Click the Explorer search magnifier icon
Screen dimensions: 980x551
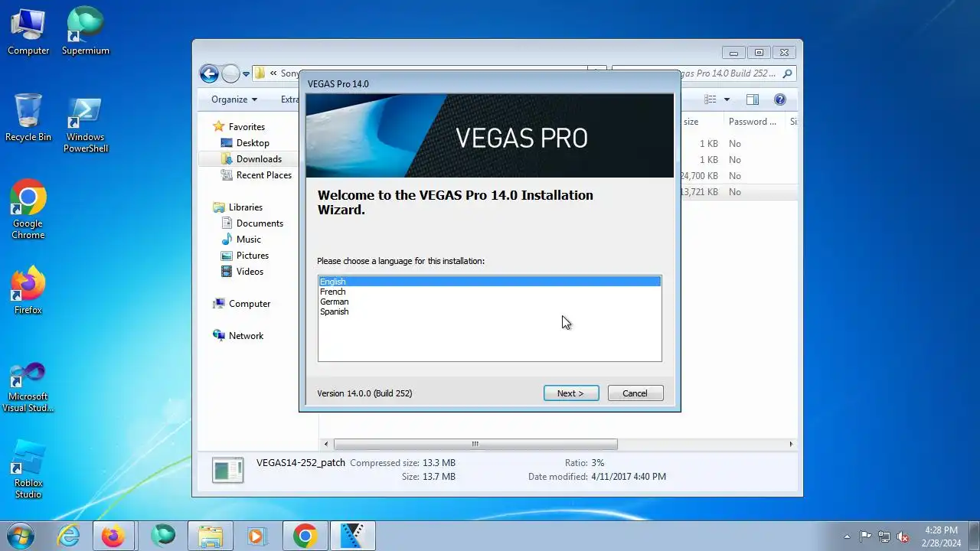click(x=787, y=73)
